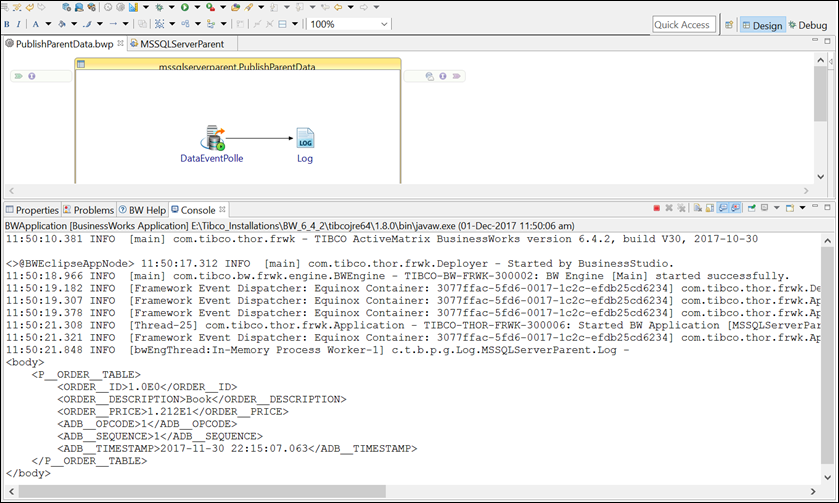Click the fill color paint bucket icon
The height and width of the screenshot is (503, 839).
(x=62, y=24)
